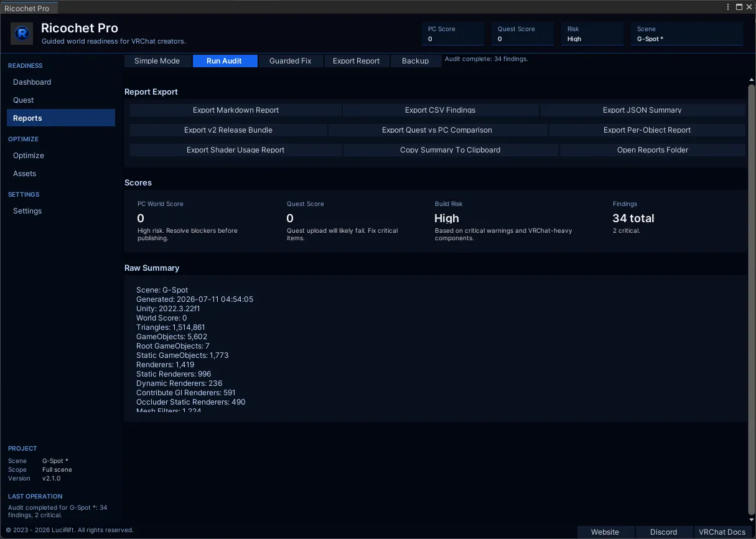The image size is (756, 539).
Task: Click the 'Static Renderers: 996' line
Action: (174, 374)
